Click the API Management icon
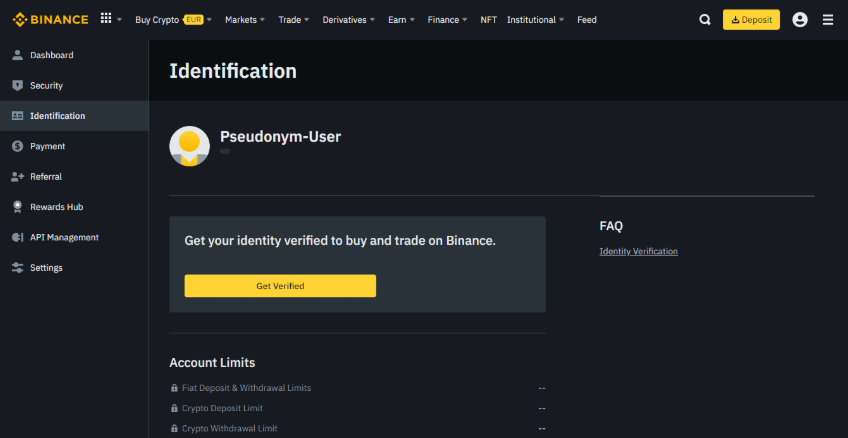Screen dimensions: 848x438 point(17,237)
